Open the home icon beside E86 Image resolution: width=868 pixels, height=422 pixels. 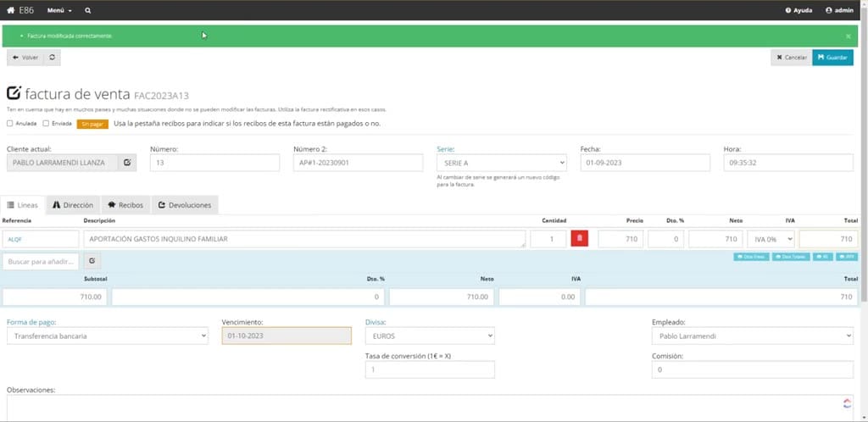click(10, 10)
